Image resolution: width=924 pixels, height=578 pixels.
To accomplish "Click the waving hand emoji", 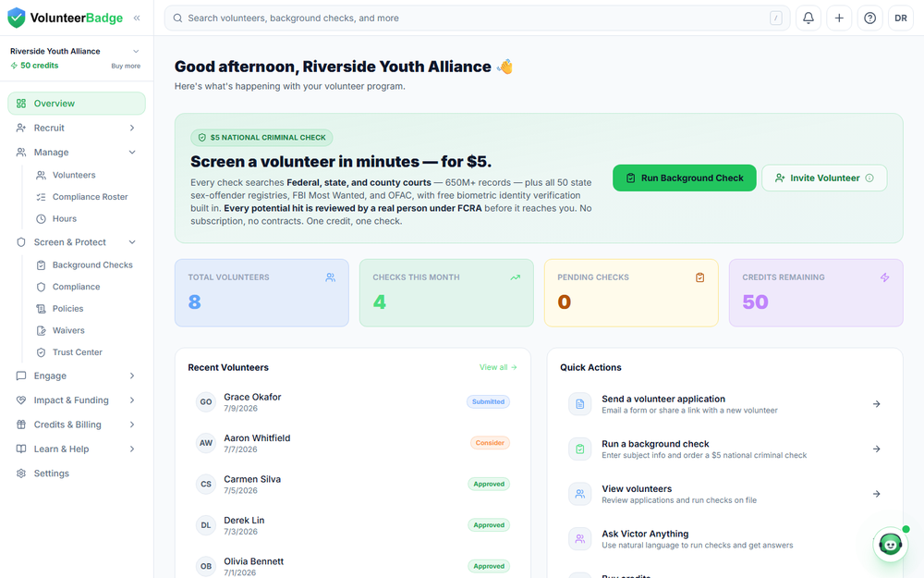I will [x=505, y=67].
